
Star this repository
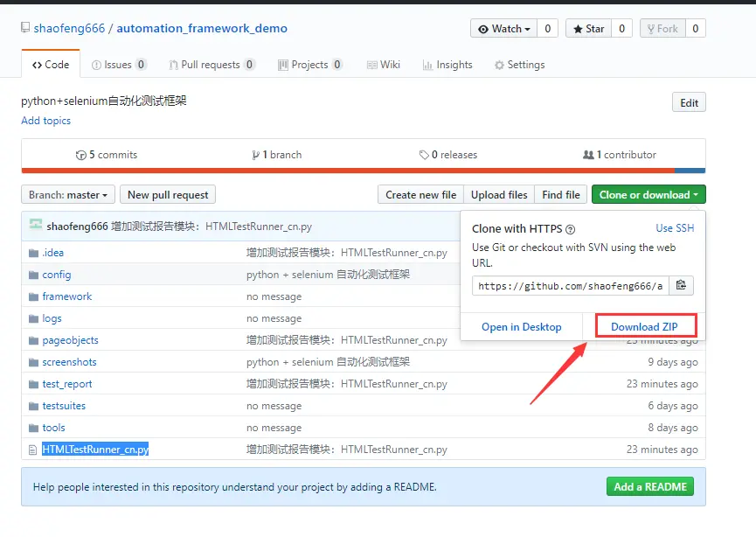coord(588,29)
